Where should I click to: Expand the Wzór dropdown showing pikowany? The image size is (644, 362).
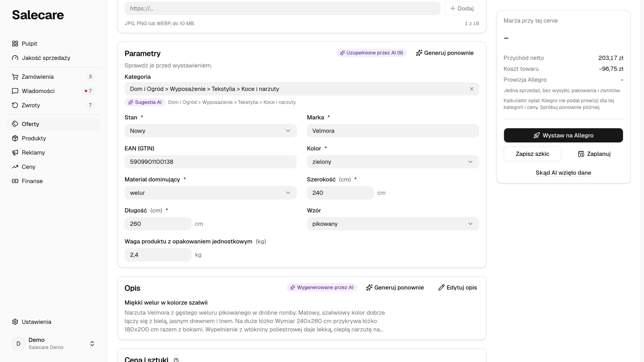[393, 224]
